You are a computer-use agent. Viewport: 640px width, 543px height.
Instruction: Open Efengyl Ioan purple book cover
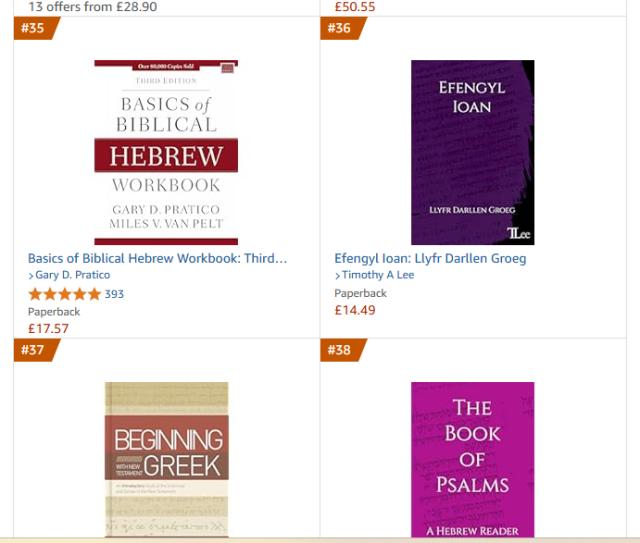click(473, 152)
